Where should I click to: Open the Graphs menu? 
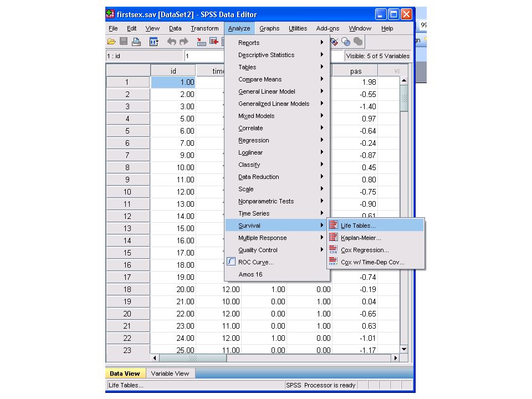tap(269, 28)
